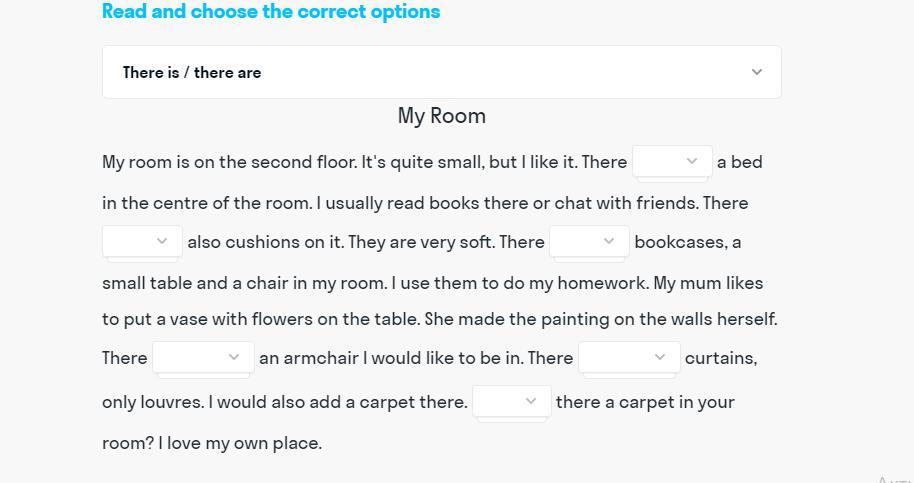Click the arrow icon in the "curtains" blank

coord(660,357)
